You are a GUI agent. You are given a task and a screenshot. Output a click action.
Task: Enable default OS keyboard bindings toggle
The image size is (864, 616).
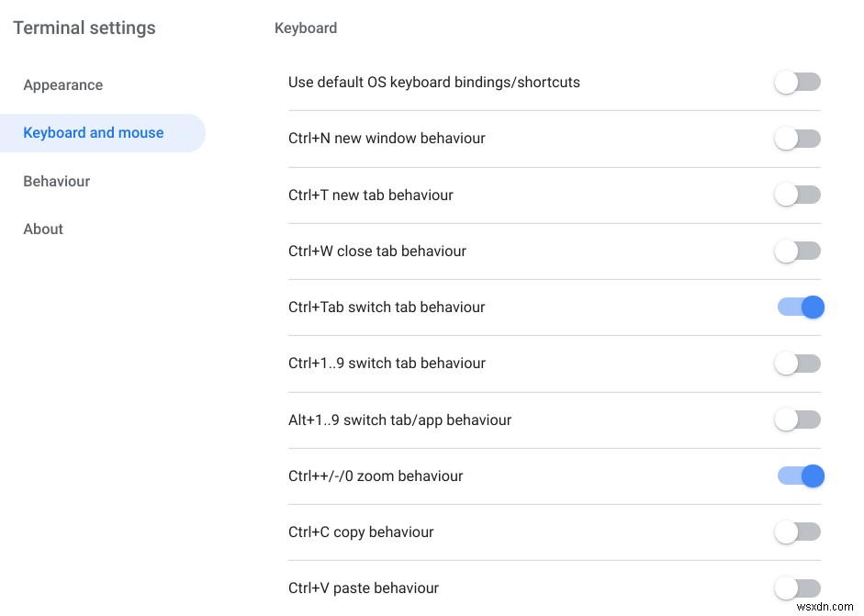coord(798,83)
